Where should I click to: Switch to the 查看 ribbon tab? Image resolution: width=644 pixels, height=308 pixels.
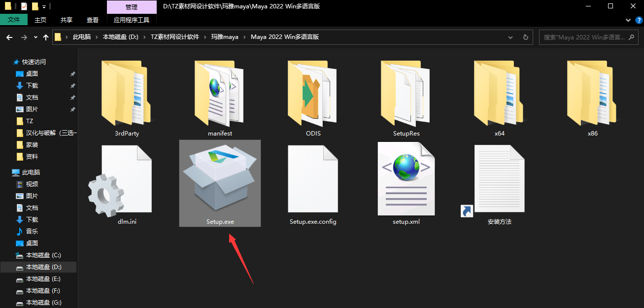(x=93, y=20)
